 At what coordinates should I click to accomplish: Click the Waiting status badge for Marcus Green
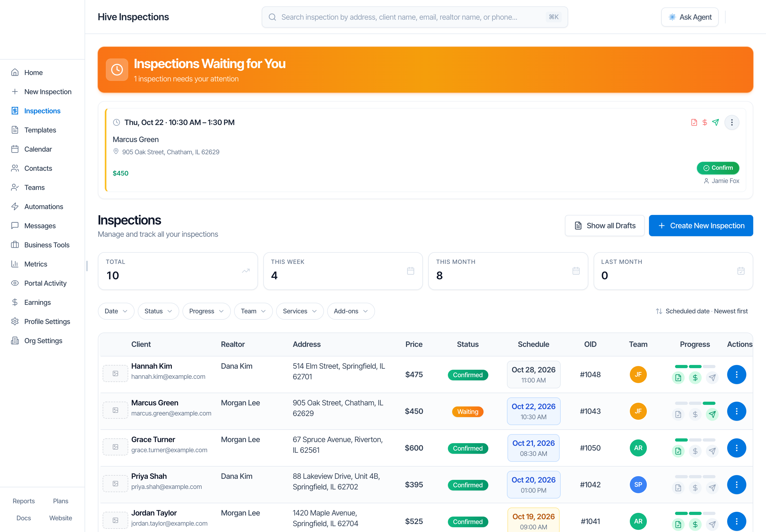[x=467, y=412]
